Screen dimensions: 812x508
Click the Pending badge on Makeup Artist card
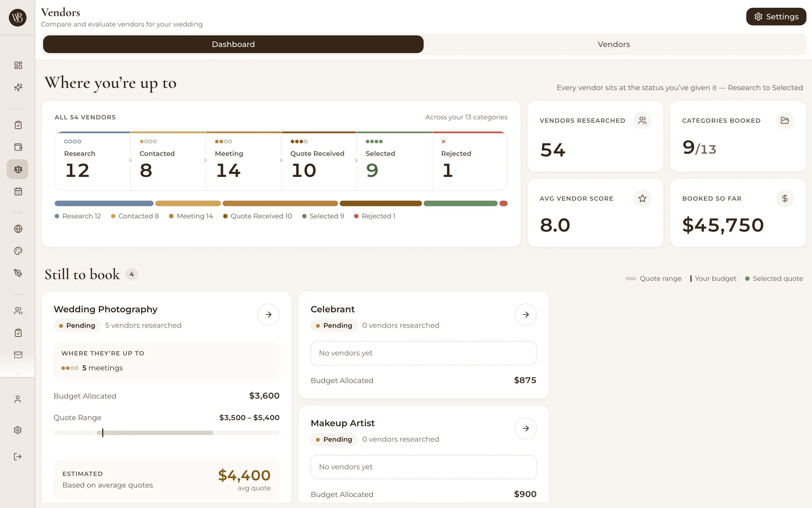pos(334,439)
